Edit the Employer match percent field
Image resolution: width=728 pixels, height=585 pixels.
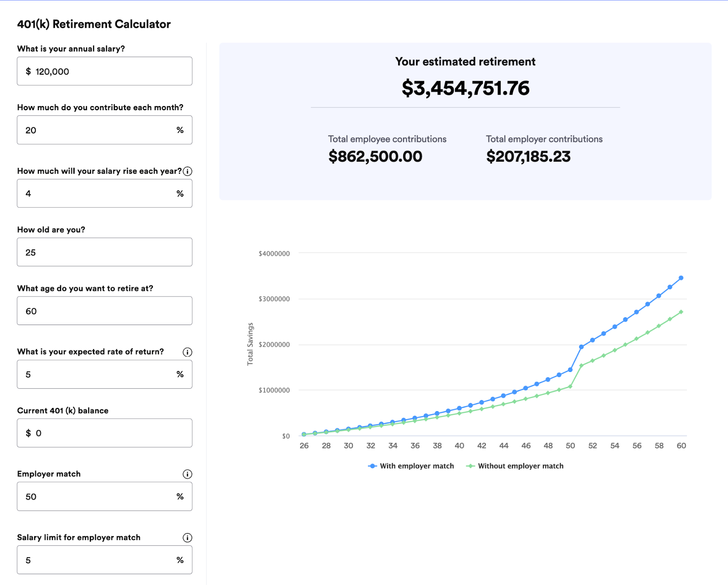pyautogui.click(x=105, y=496)
